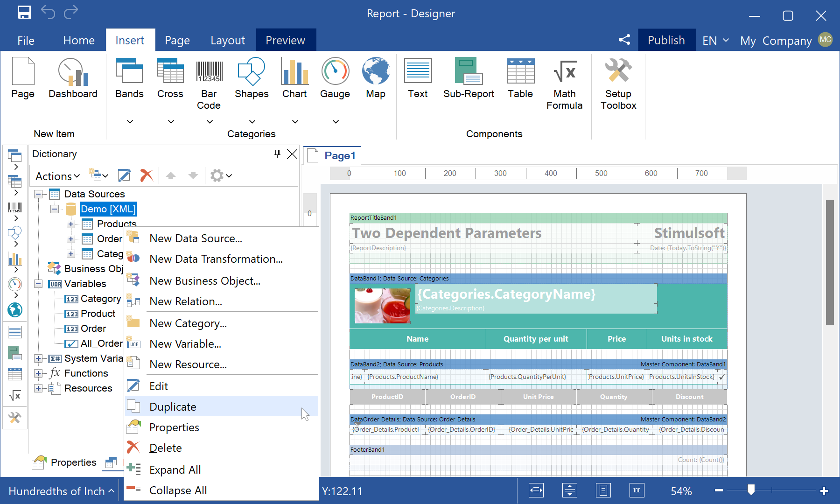Undo the last action
The height and width of the screenshot is (504, 840).
click(x=48, y=13)
